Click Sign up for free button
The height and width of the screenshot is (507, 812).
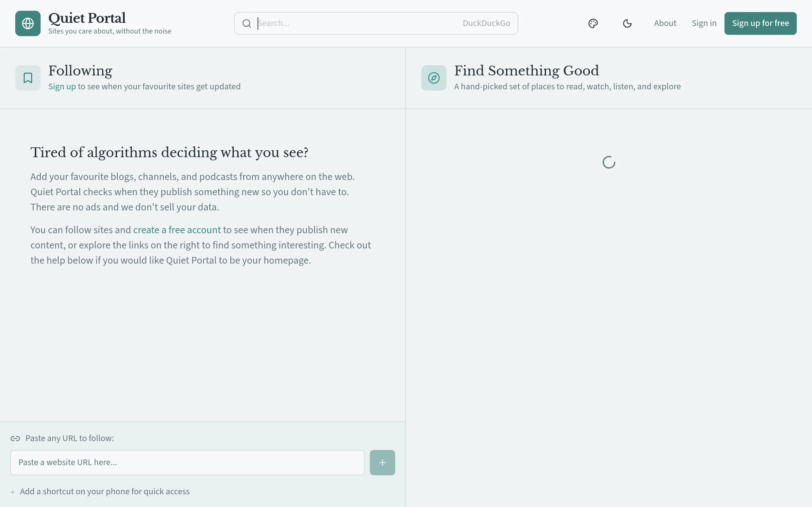(760, 23)
